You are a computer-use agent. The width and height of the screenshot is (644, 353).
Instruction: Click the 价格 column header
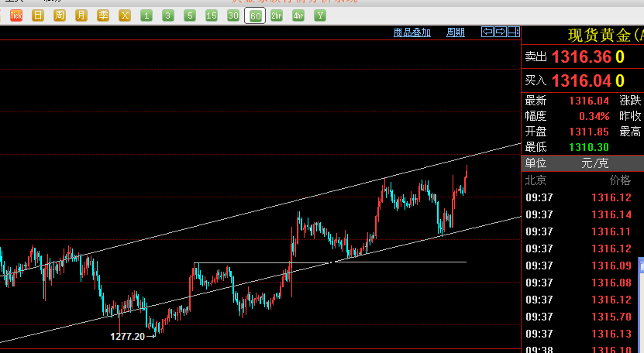click(x=620, y=180)
